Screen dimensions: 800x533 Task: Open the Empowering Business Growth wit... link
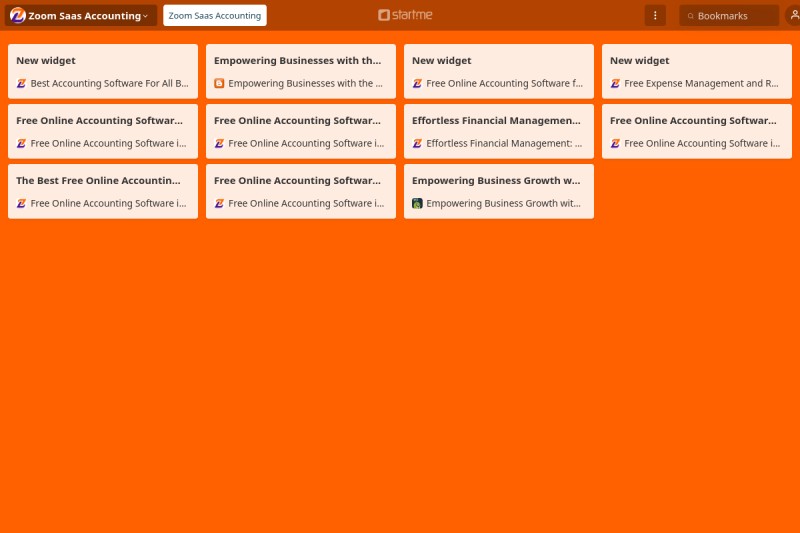[x=503, y=204]
